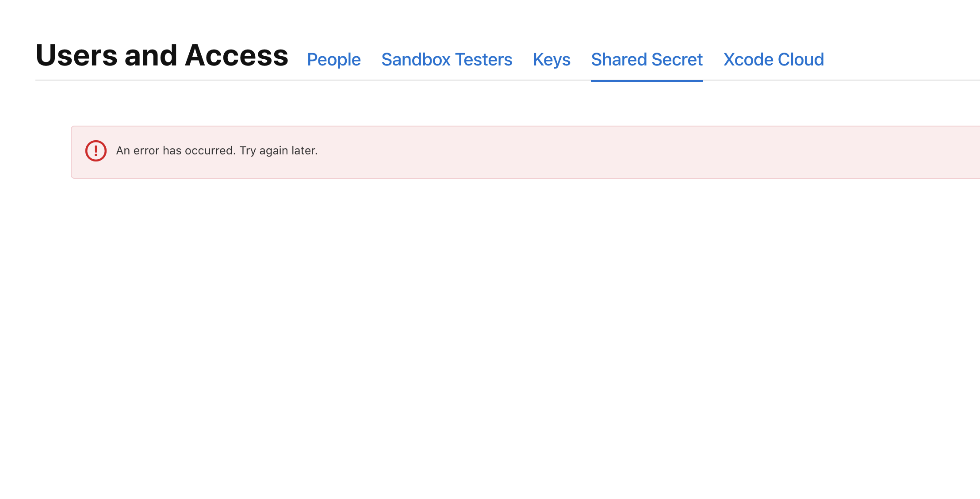Click the red error exclamation icon
The height and width of the screenshot is (499, 980).
96,151
